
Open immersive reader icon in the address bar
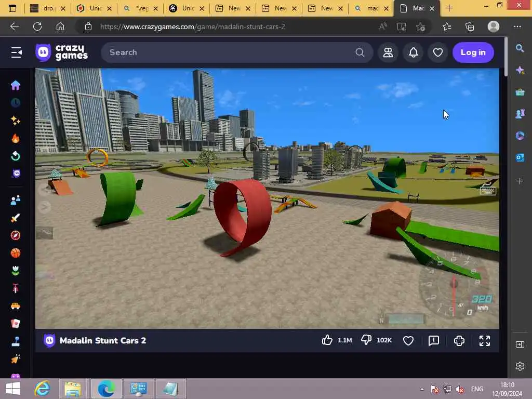(402, 26)
